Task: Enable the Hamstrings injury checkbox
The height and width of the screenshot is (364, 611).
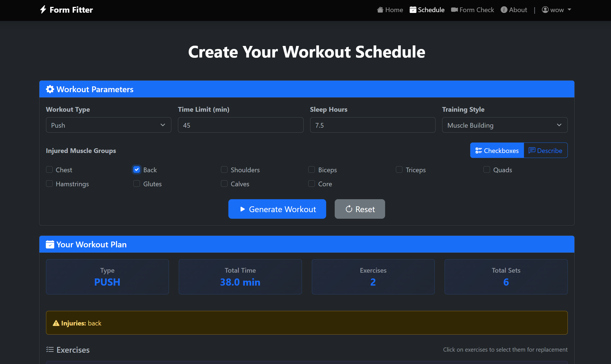Action: click(x=49, y=184)
